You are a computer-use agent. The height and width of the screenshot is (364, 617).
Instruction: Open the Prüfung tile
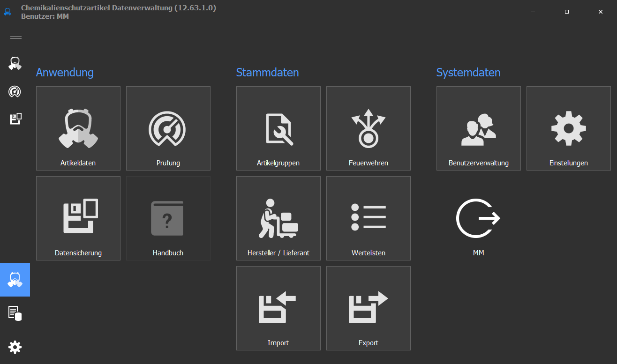pos(168,128)
